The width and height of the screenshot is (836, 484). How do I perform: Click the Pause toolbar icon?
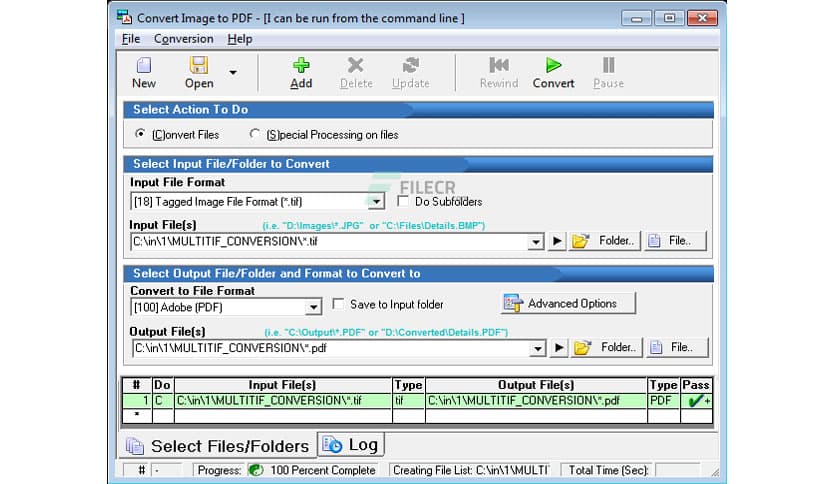[608, 66]
